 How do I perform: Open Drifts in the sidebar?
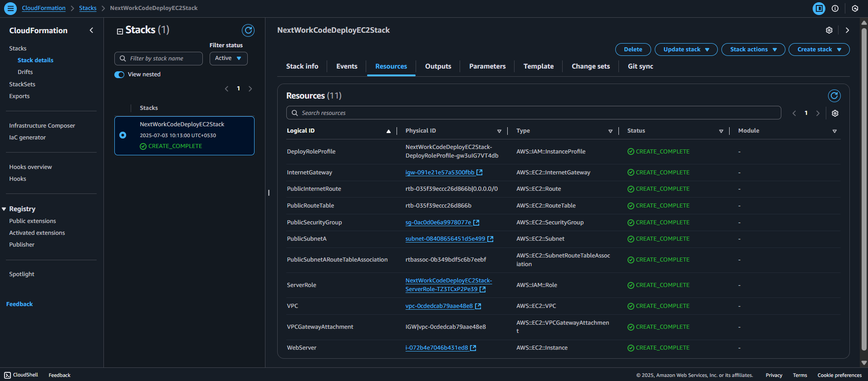tap(25, 72)
